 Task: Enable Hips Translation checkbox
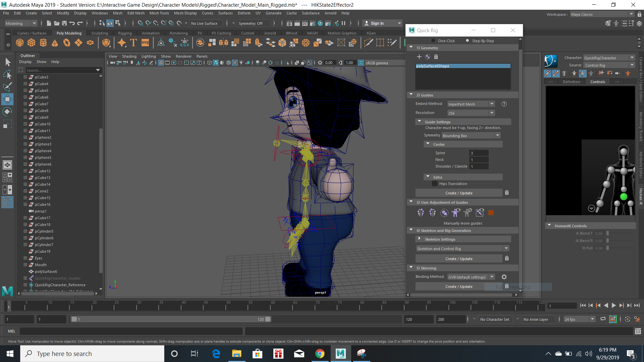[435, 184]
